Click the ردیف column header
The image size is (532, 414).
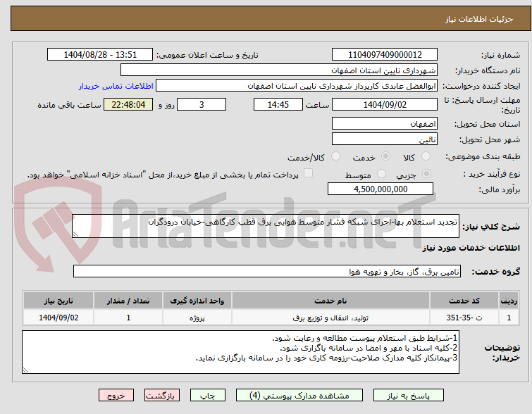(x=509, y=301)
